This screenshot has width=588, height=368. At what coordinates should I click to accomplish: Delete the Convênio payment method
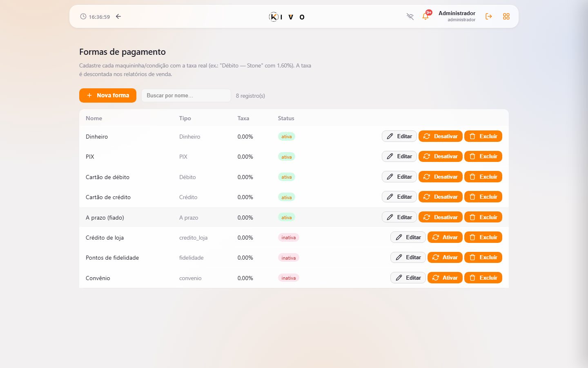483,278
